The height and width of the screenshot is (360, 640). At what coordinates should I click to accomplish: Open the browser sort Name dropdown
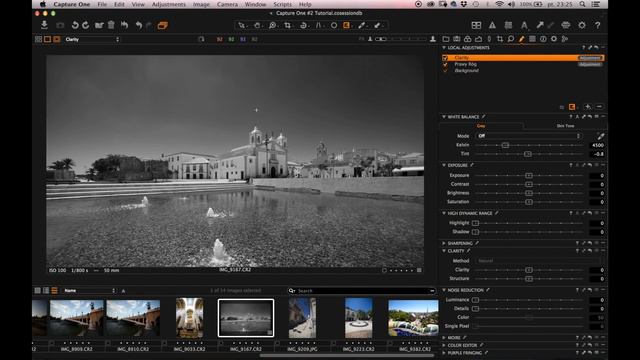click(89, 291)
